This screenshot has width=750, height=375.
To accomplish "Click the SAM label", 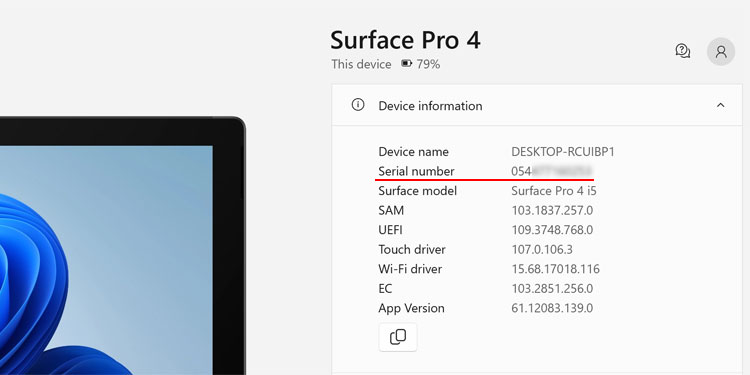I will (x=391, y=210).
